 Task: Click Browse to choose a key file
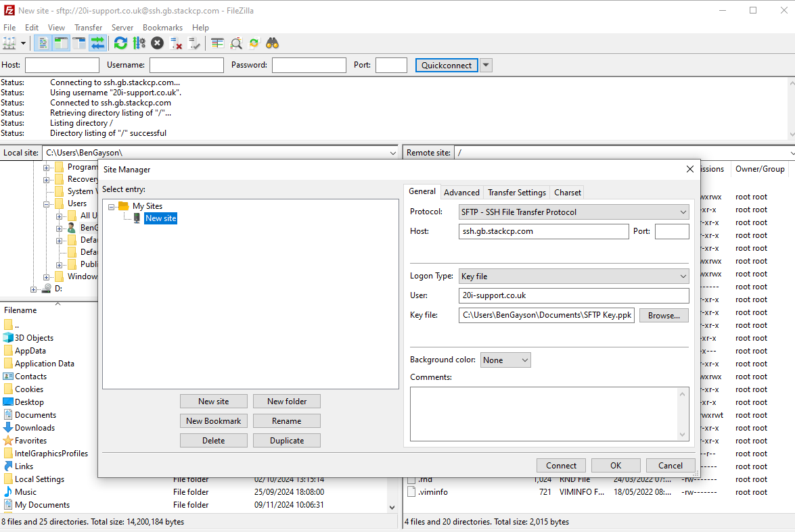pyautogui.click(x=664, y=315)
